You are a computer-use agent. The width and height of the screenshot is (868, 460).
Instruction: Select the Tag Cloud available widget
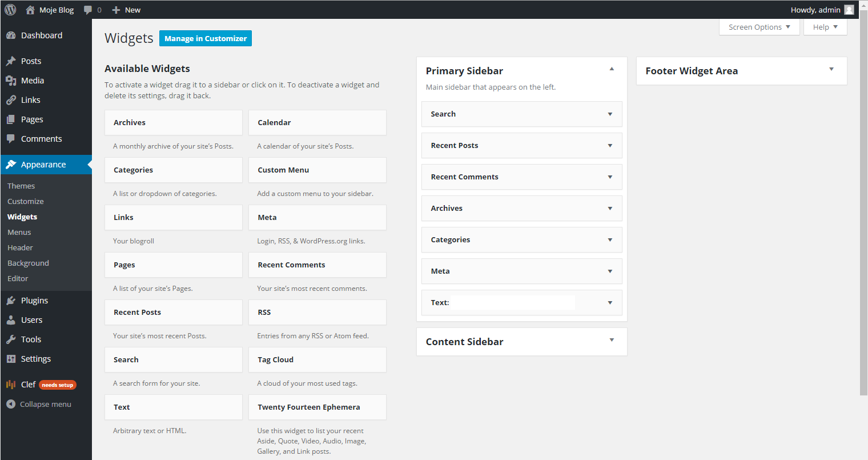(x=318, y=360)
